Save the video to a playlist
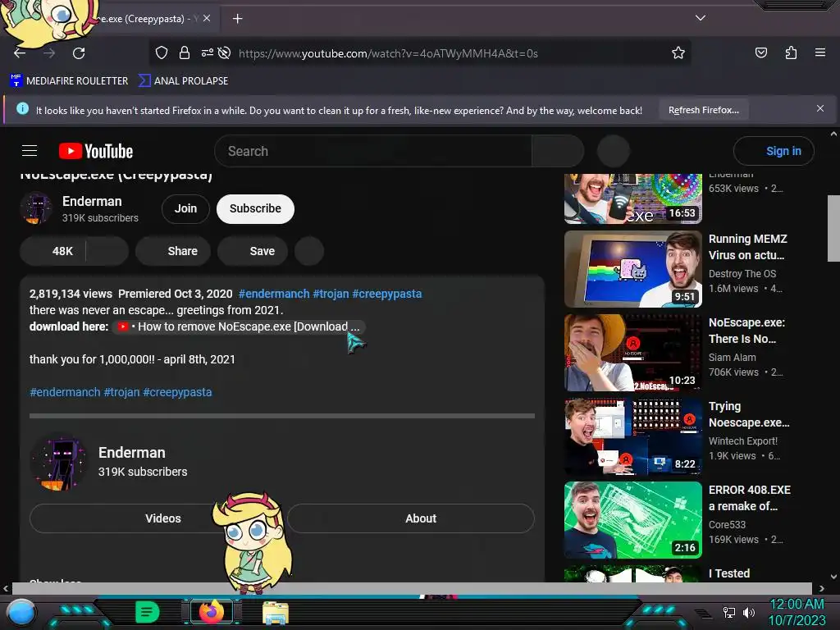This screenshot has width=840, height=630. pos(253,251)
